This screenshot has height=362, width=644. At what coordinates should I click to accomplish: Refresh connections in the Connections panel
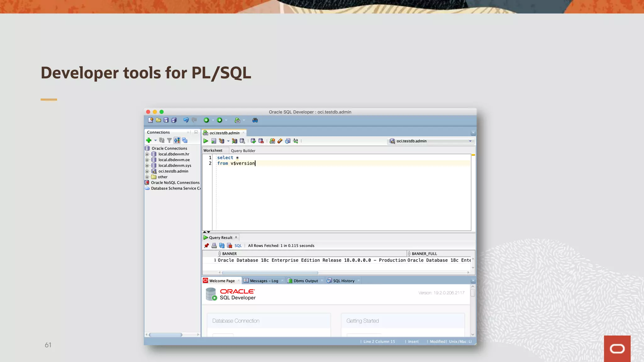[162, 140]
